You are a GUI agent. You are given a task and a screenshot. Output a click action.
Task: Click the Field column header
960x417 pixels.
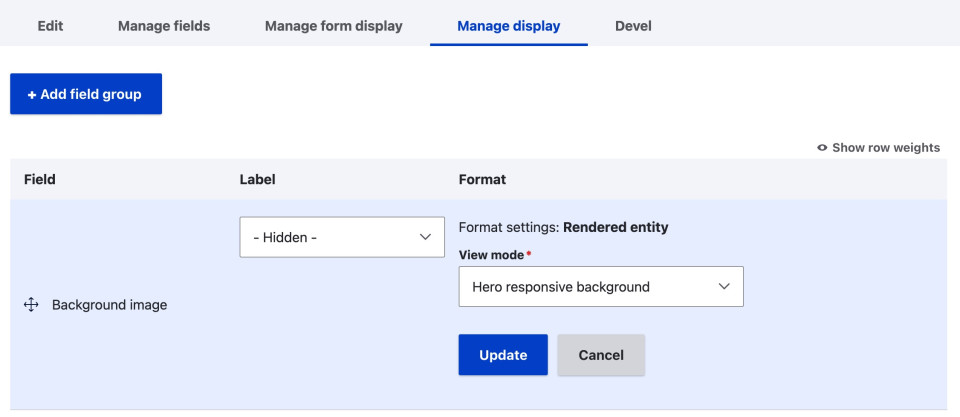(40, 179)
